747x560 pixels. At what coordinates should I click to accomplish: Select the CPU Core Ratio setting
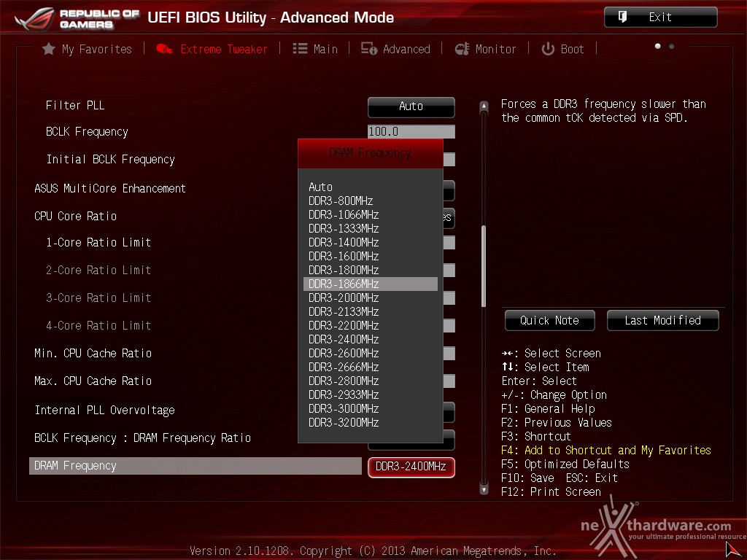tap(75, 216)
